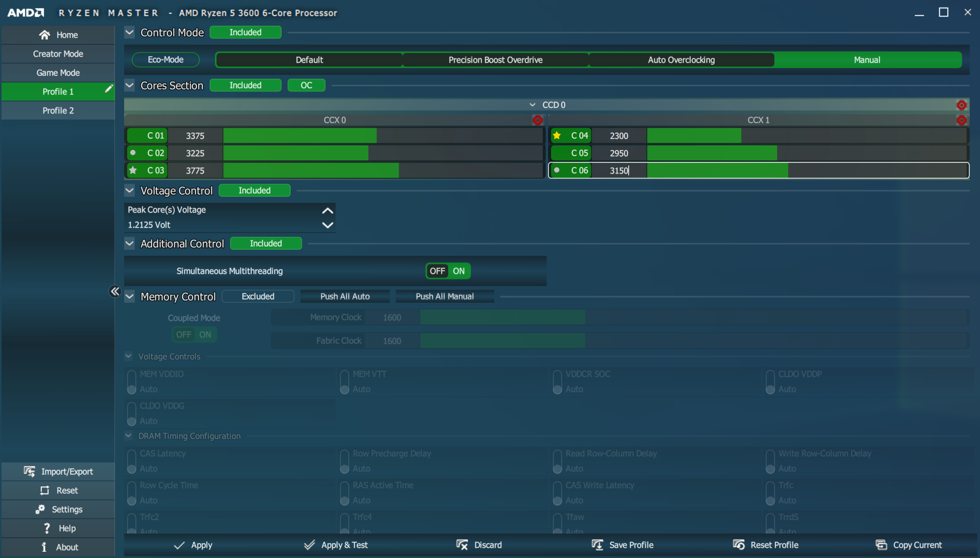Click the Fabric Clock value field
Viewport: 980px width, 558px height.
392,341
